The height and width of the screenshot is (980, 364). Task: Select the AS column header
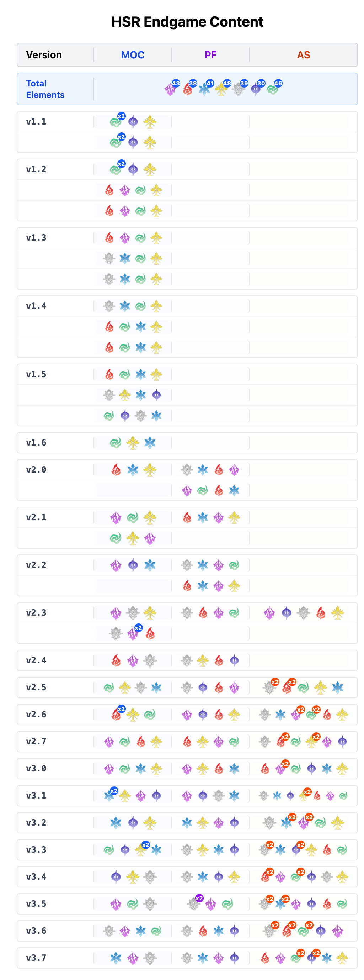(x=303, y=55)
